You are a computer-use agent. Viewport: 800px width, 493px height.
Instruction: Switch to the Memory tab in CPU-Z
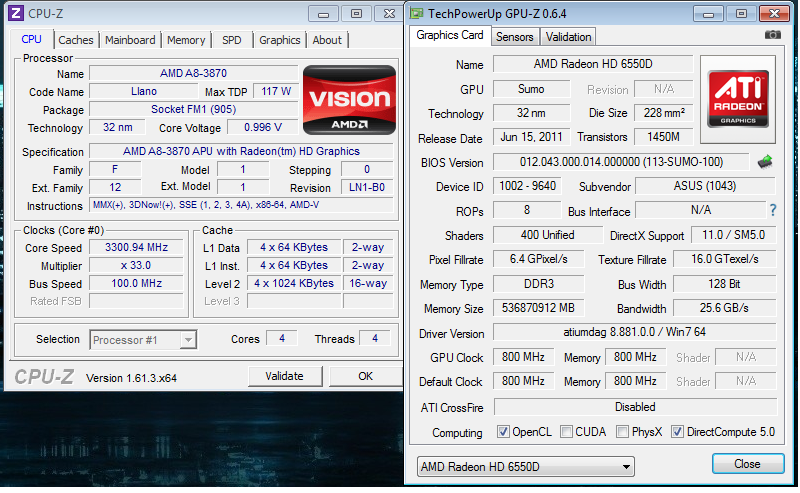(x=186, y=40)
